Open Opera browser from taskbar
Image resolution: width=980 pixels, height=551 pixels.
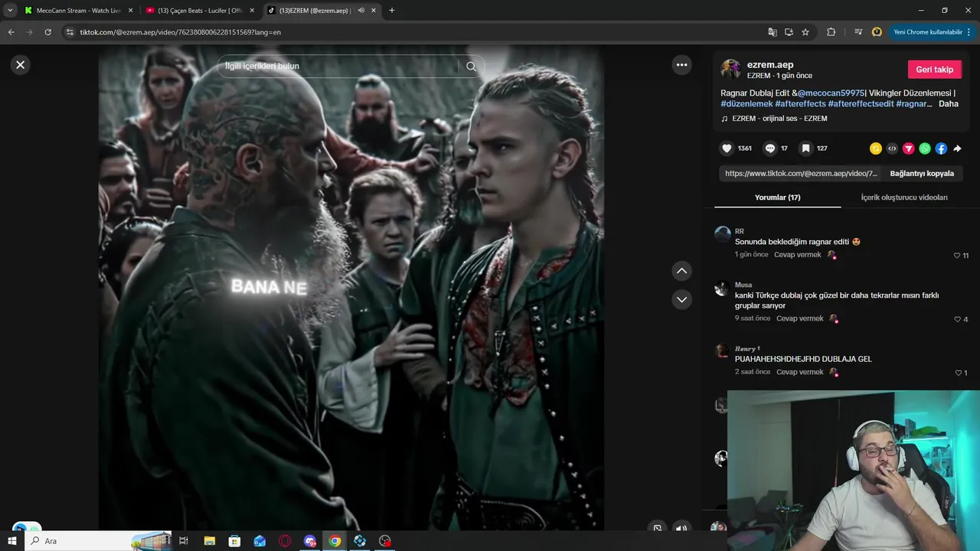point(285,541)
